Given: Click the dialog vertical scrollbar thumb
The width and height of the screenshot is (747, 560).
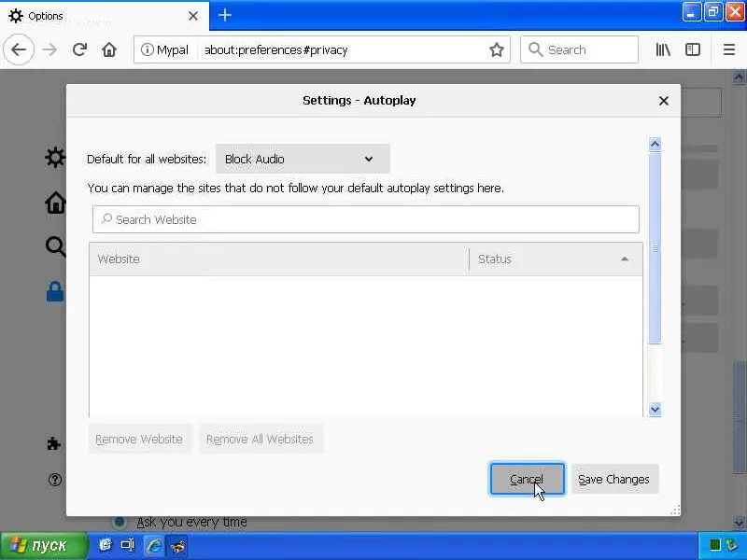Looking at the screenshot, I should pyautogui.click(x=655, y=247).
